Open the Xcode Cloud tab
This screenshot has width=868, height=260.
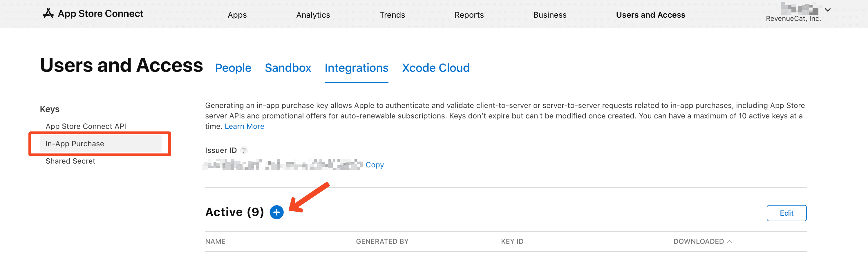435,68
